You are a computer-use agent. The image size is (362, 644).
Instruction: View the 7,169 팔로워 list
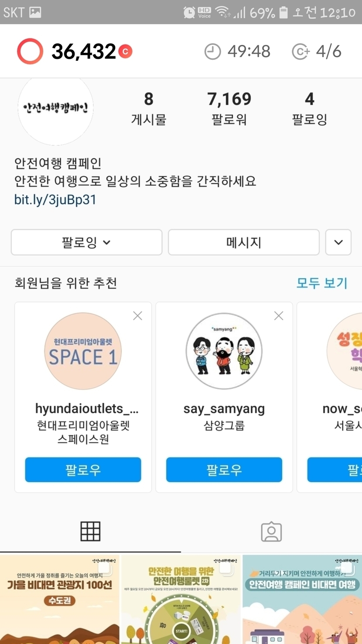[229, 109]
